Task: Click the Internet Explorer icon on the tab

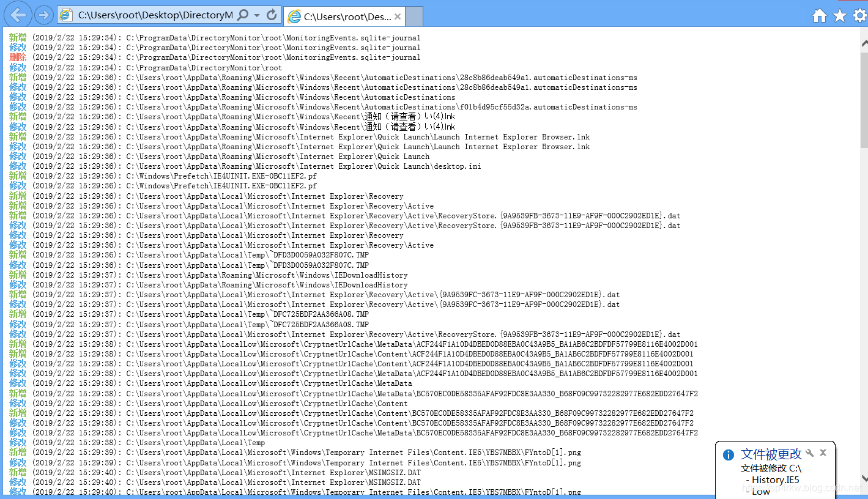Action: (294, 17)
